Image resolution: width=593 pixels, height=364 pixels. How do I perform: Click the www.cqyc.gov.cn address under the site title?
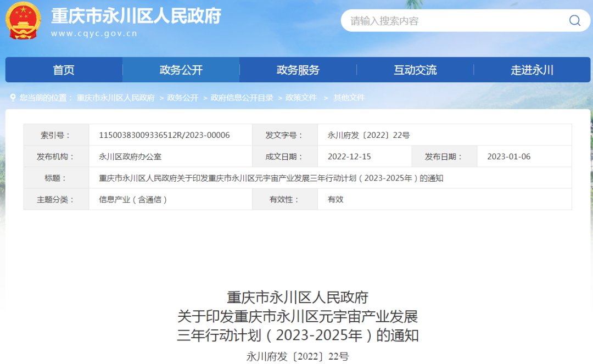pyautogui.click(x=94, y=33)
